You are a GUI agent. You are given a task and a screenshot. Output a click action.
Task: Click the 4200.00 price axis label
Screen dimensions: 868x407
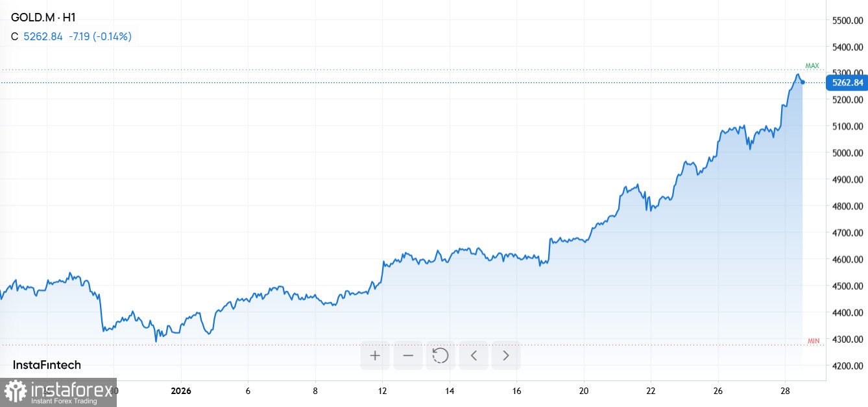point(847,366)
